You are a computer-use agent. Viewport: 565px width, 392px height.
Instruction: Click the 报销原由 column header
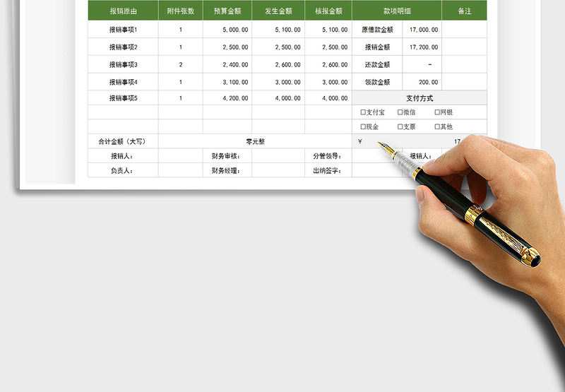124,12
